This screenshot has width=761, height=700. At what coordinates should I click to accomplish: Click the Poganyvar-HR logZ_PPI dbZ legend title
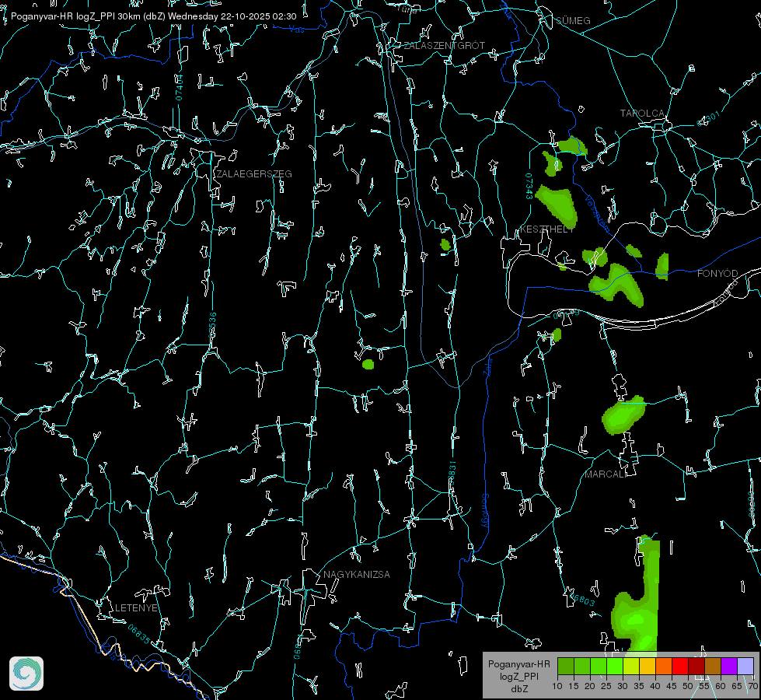[518, 676]
